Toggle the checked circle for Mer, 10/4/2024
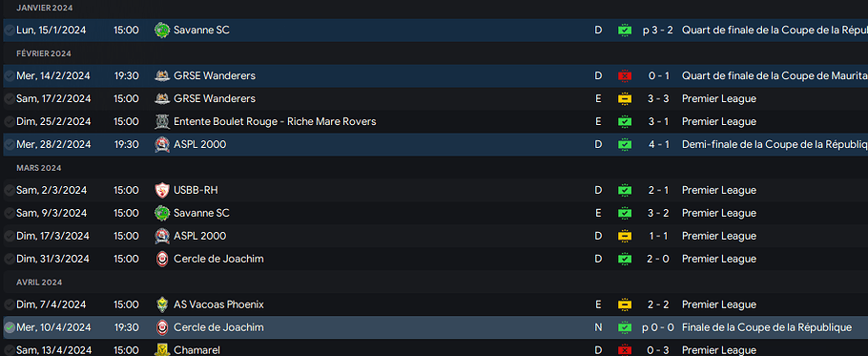868x356 pixels. pos(10,327)
